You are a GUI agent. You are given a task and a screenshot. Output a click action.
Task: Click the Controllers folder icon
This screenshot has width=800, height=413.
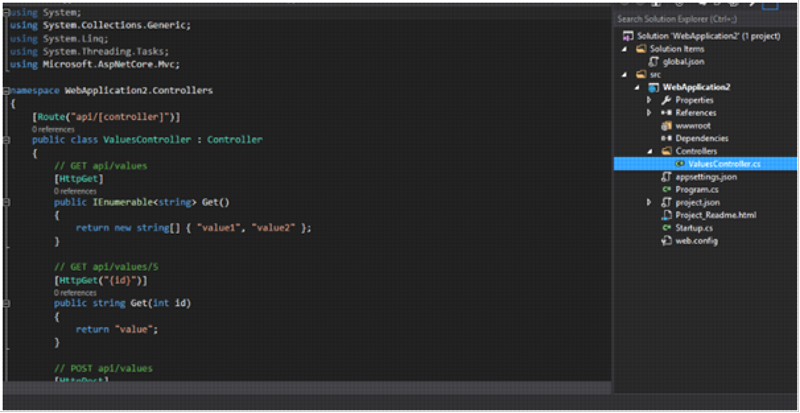click(x=666, y=151)
